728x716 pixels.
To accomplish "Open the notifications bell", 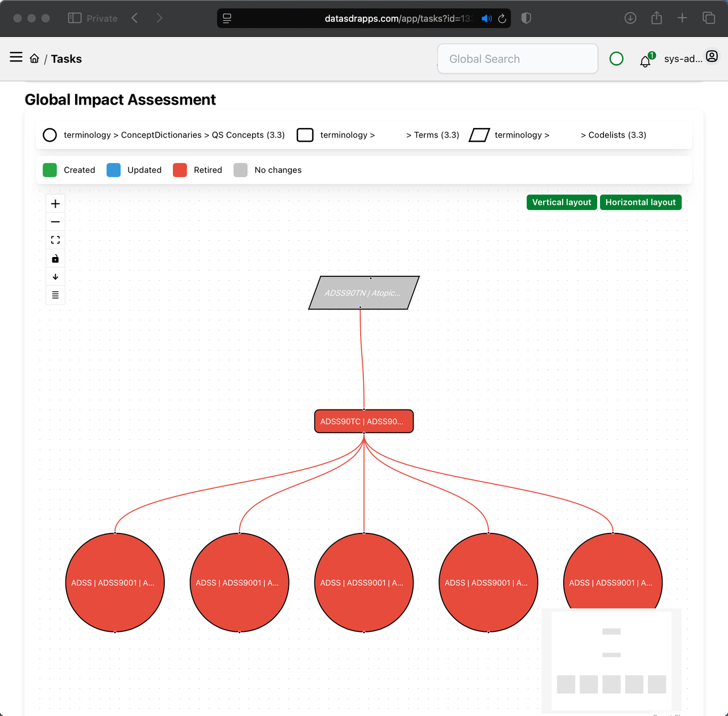I will tap(646, 61).
